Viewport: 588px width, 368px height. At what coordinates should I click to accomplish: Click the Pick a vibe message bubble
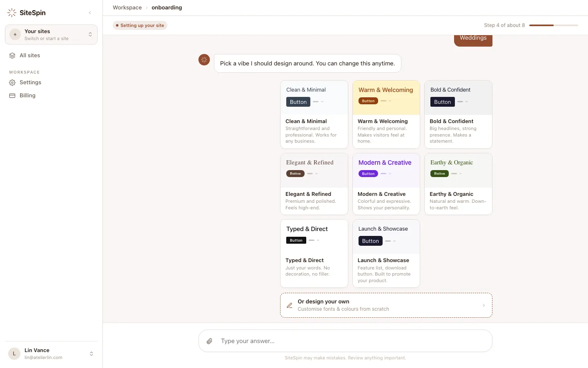click(x=307, y=63)
